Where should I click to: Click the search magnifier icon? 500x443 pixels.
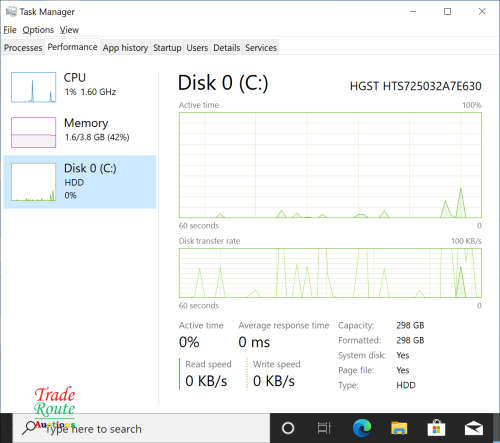30,428
